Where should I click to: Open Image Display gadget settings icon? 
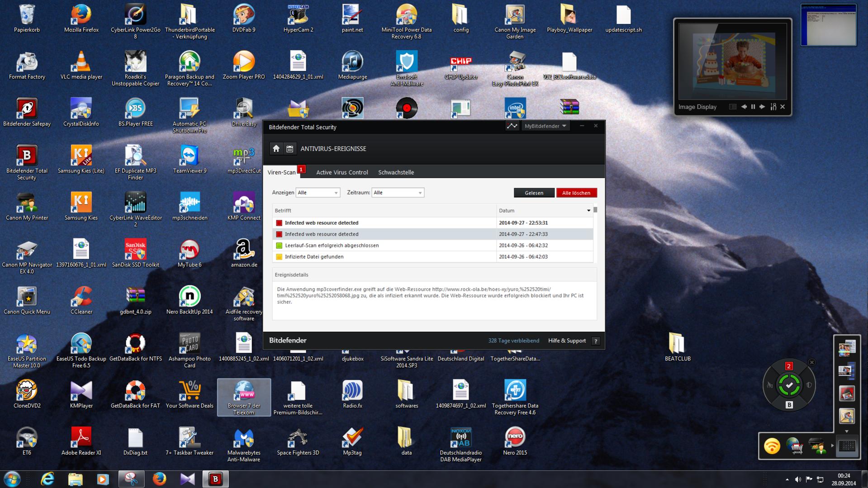coord(773,107)
